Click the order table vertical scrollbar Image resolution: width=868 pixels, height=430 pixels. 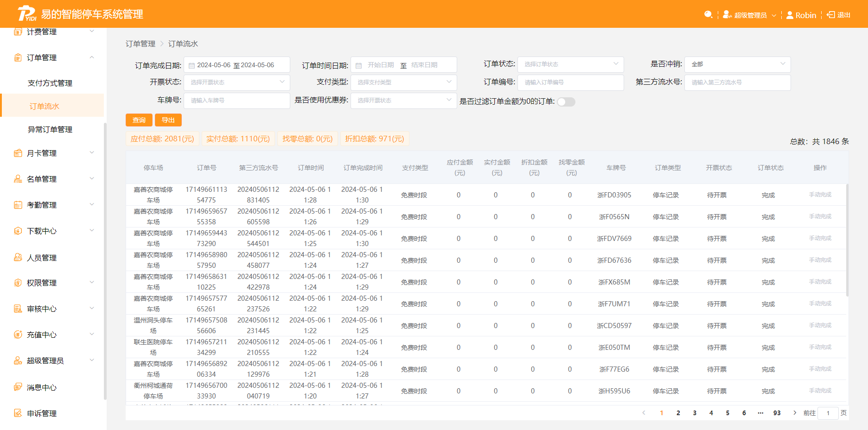[847, 240]
